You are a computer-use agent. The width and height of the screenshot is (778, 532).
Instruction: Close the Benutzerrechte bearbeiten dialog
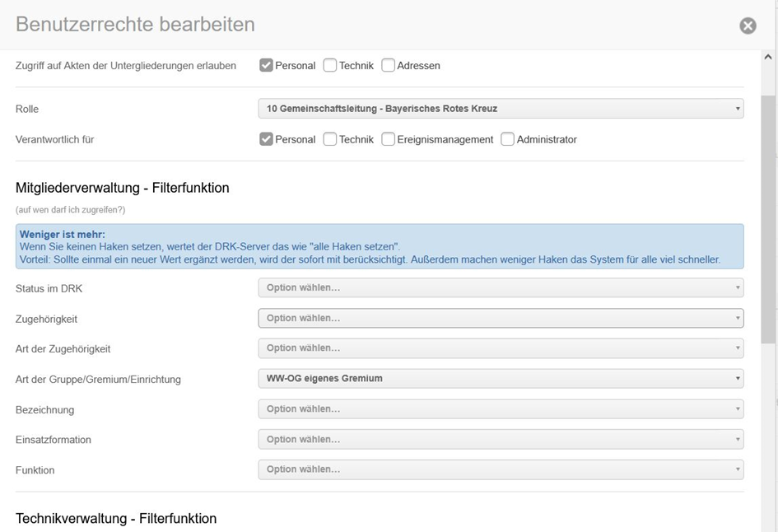pos(748,26)
